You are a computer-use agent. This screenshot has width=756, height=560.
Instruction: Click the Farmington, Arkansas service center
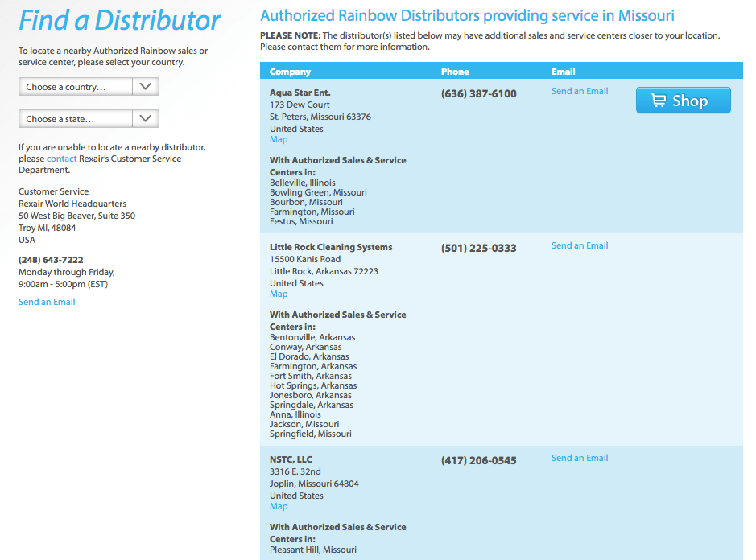(313, 366)
